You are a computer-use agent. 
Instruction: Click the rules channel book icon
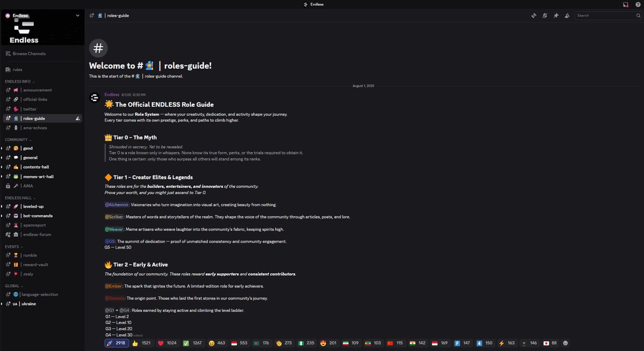tap(8, 70)
